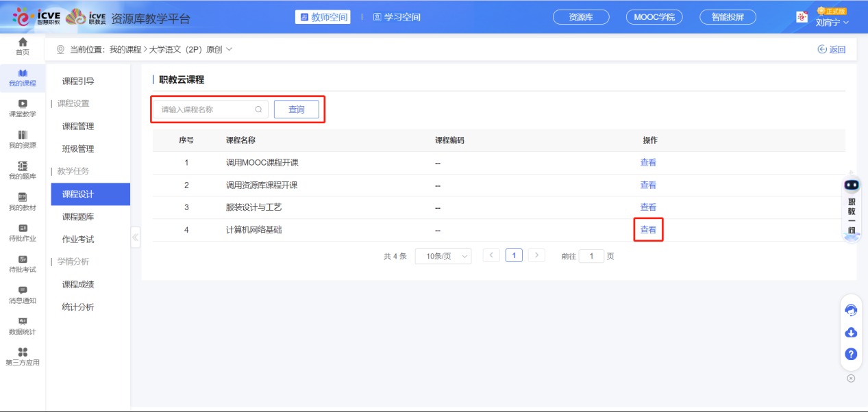Viewport: 868px width, 412px height.
Task: Open 我的题库 sidebar icon
Action: click(23, 166)
